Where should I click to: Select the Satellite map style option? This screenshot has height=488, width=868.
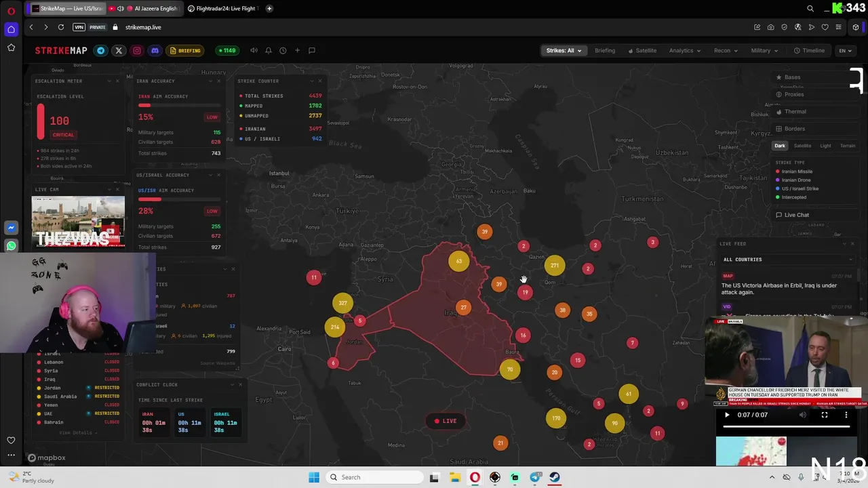pos(802,146)
